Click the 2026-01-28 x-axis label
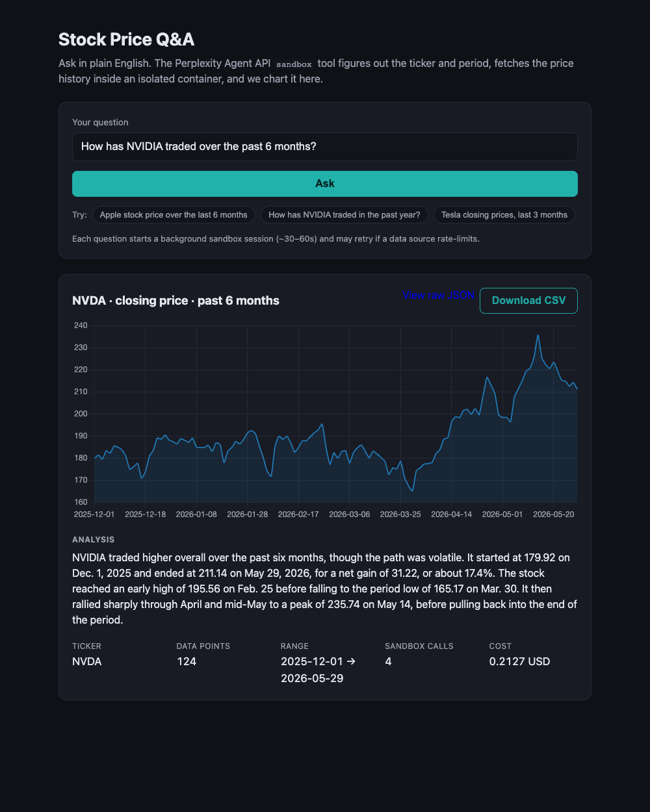The height and width of the screenshot is (812, 650). pos(247,514)
